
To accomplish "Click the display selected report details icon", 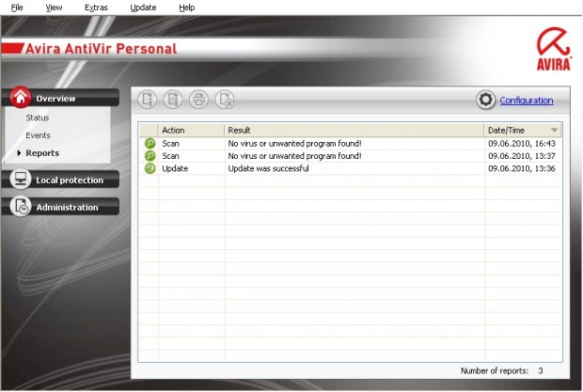I will click(173, 100).
